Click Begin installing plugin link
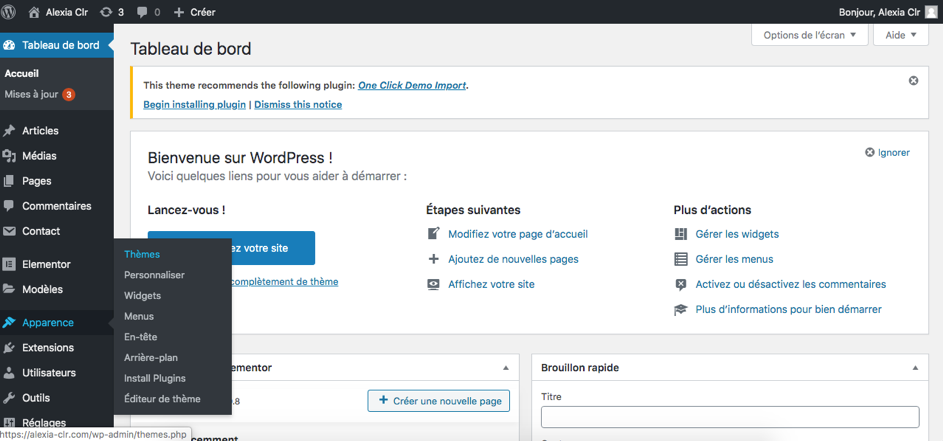 (x=194, y=105)
